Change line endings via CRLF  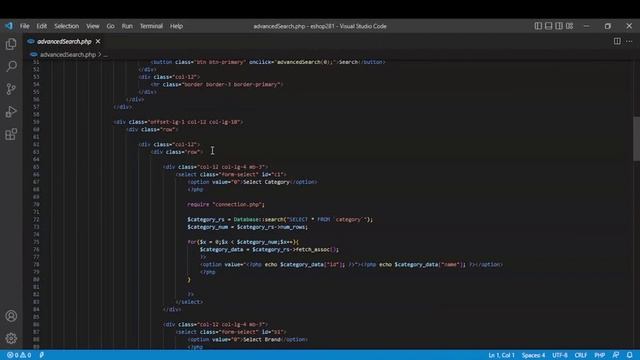coord(580,355)
